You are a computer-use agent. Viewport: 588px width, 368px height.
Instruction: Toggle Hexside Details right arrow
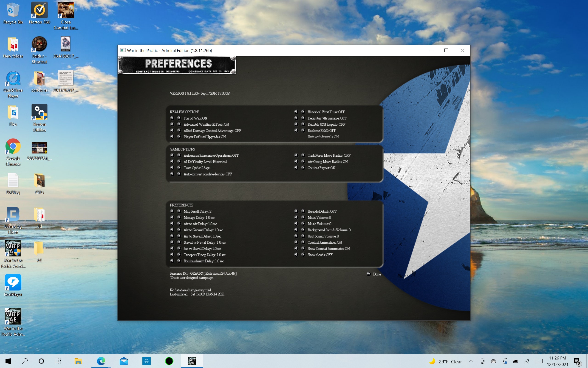coord(303,211)
